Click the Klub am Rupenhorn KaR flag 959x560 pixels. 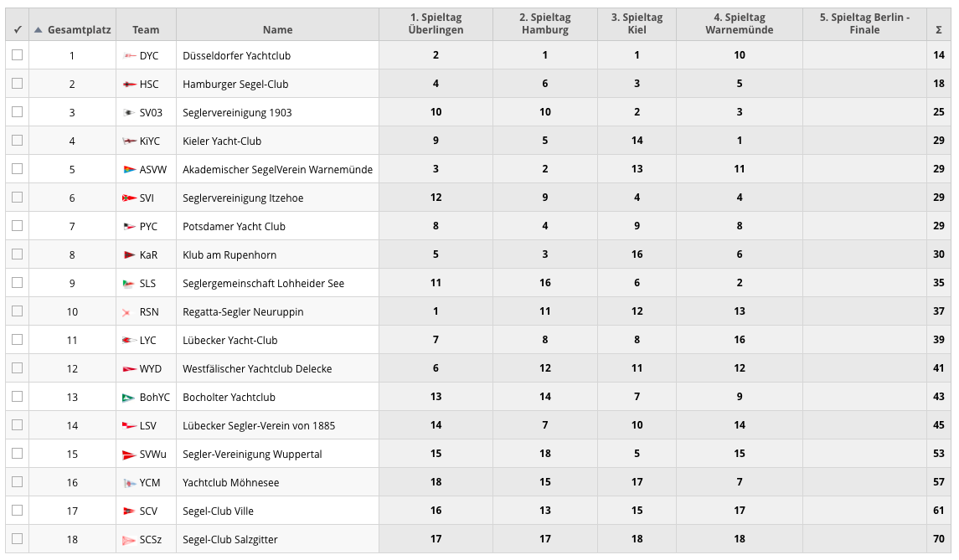129,255
